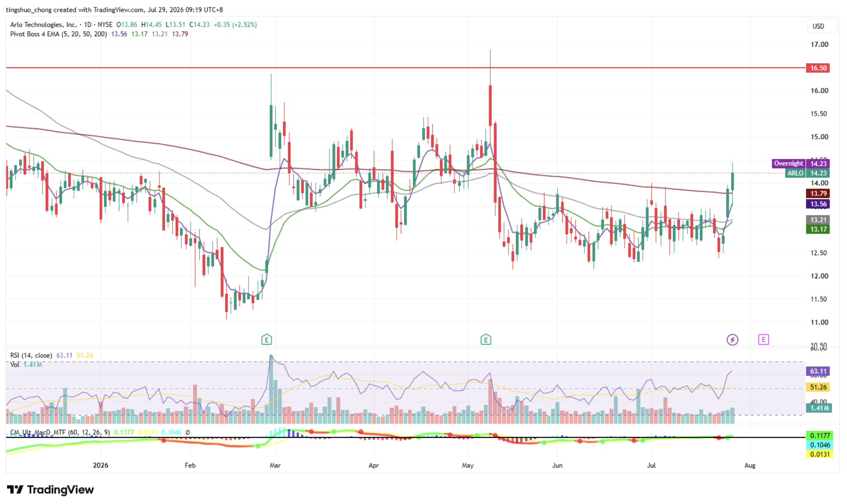This screenshot has height=504, width=847.
Task: Click the high value H14.45
Action: tap(151, 25)
